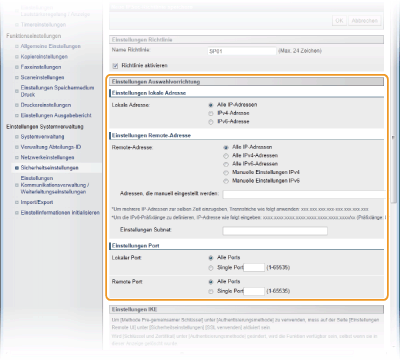
Task: Click the manual addresses input field
Action: tap(304, 194)
